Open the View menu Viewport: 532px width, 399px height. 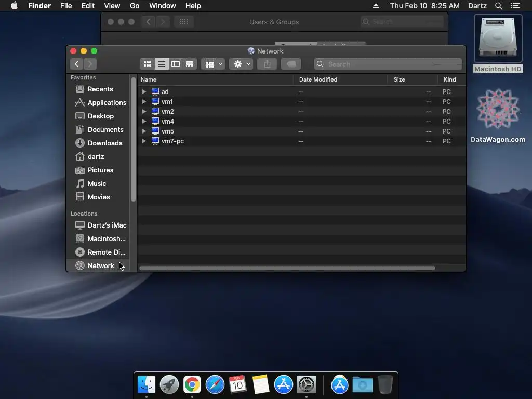112,6
